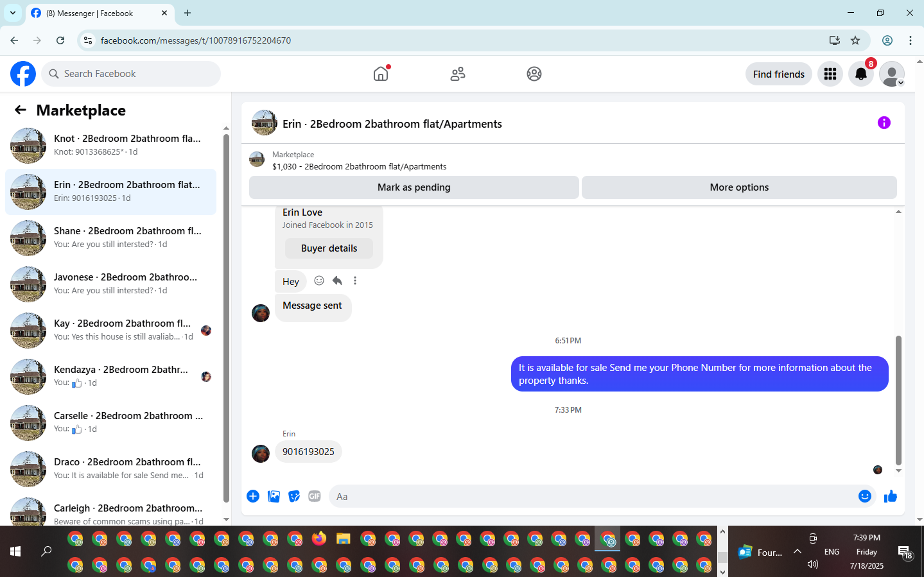Click the Facebook logo
The height and width of the screenshot is (577, 924).
point(23,74)
